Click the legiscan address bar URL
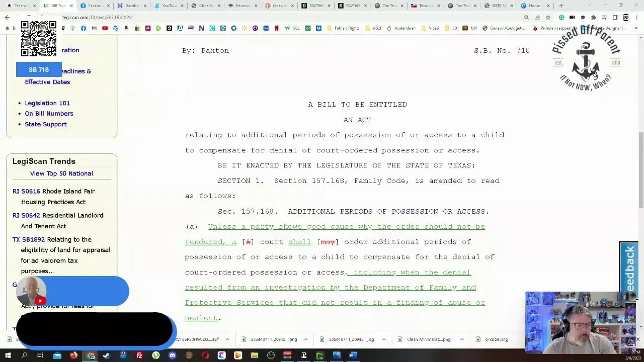Screen dimensions: 644x362 [97, 18]
